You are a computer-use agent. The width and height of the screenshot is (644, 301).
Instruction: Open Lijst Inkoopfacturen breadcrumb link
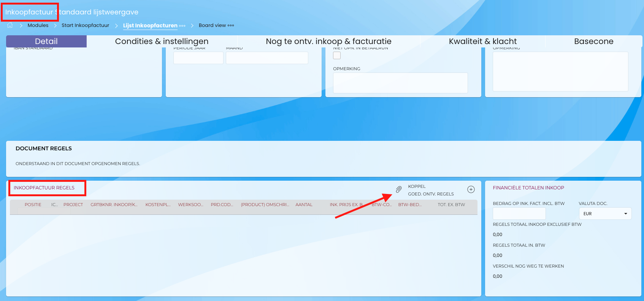pos(150,25)
